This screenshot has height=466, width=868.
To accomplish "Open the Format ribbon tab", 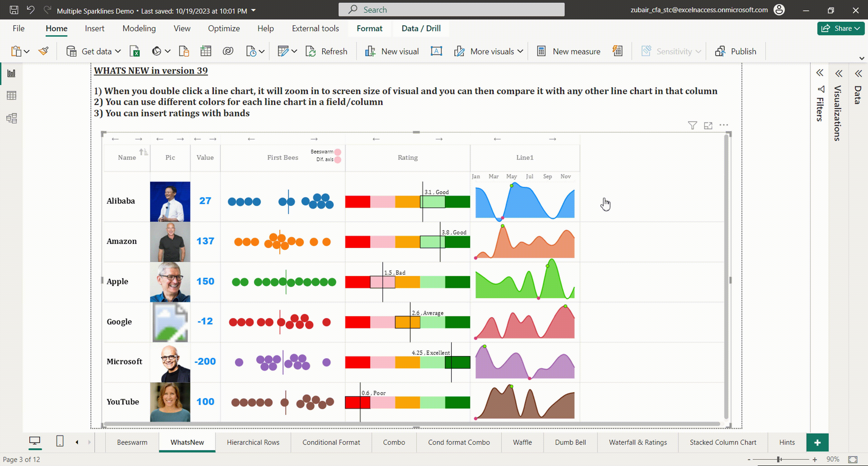I will click(369, 28).
